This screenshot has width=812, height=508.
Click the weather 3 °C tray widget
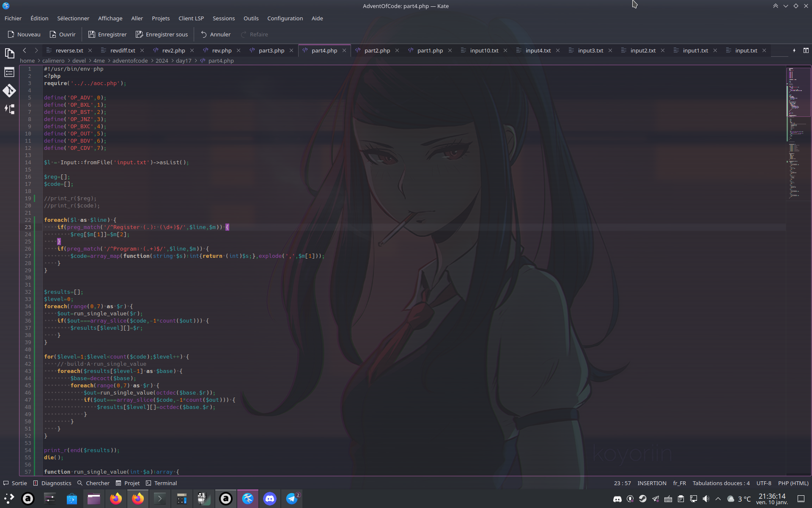click(739, 499)
